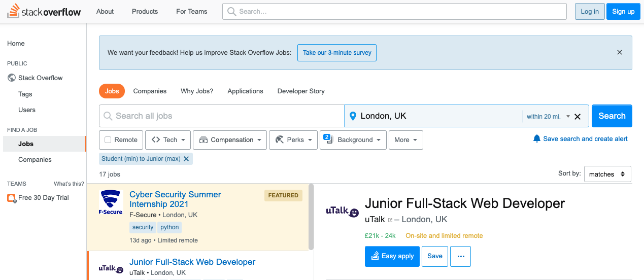Click the python tag
The image size is (644, 280).
coord(170,227)
